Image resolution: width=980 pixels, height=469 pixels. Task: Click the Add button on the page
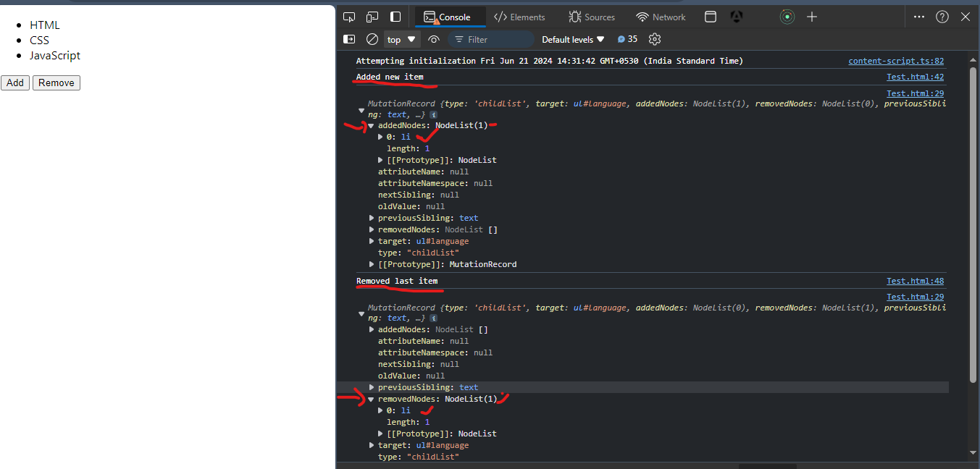tap(15, 83)
